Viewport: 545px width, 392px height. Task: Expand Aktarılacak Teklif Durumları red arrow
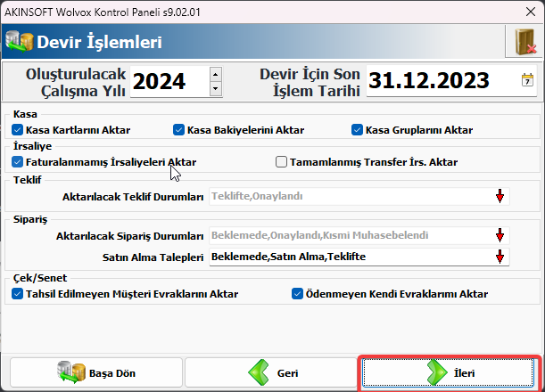point(500,196)
